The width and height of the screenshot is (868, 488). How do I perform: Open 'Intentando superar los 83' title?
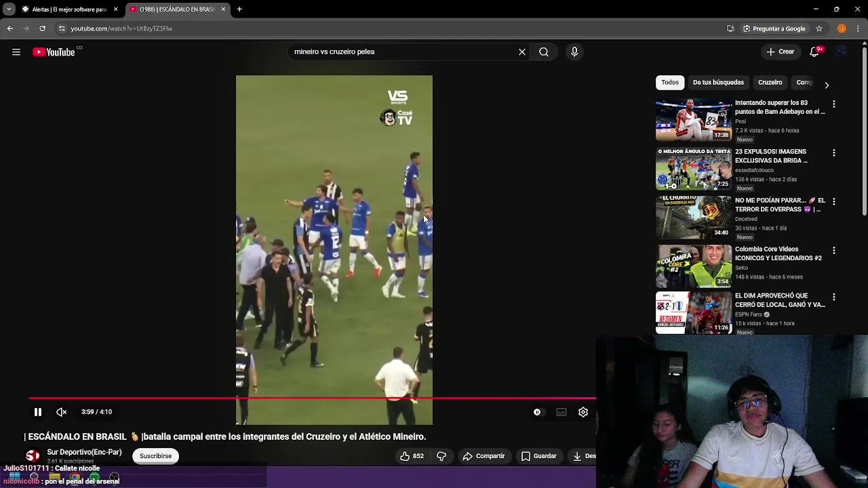tap(780, 107)
